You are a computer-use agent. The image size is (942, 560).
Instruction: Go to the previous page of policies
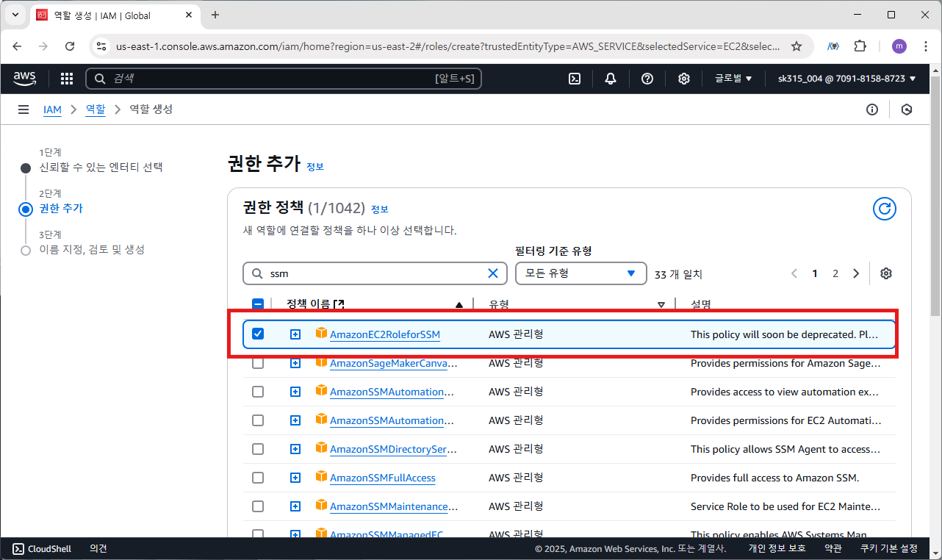(x=794, y=273)
